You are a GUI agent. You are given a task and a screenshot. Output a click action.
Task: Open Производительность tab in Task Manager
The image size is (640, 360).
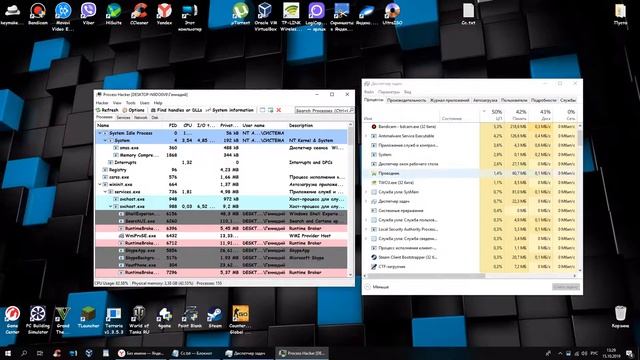(x=406, y=100)
